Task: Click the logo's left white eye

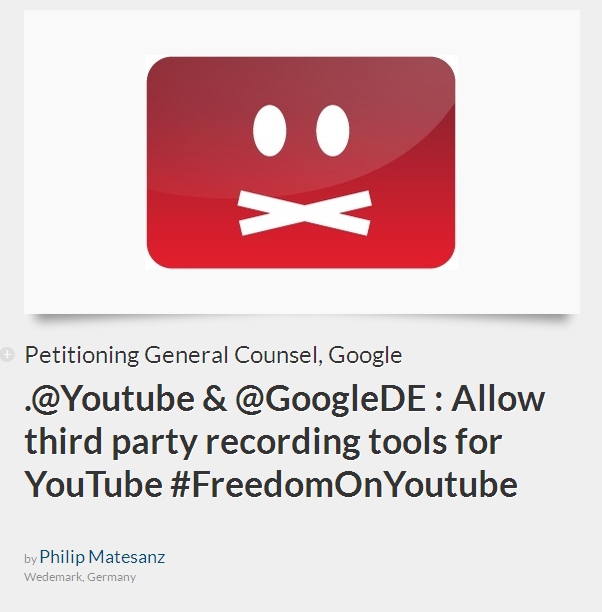Action: point(269,130)
